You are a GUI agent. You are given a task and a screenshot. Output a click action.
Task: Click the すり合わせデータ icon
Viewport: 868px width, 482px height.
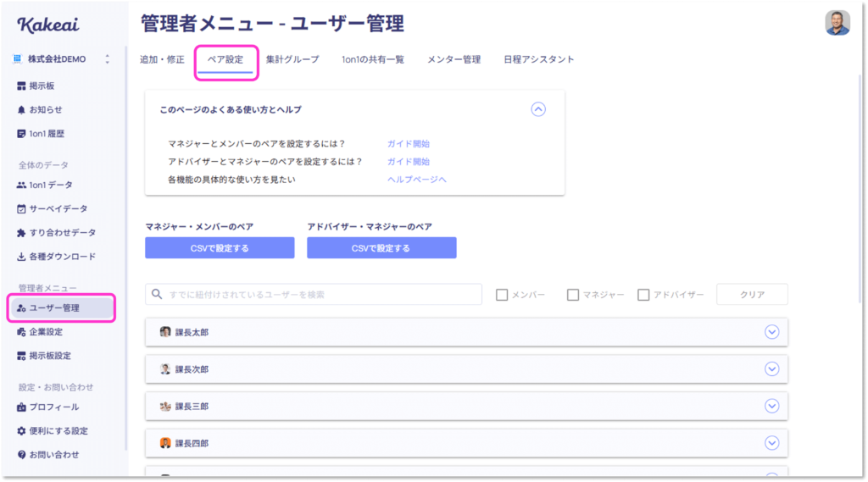pyautogui.click(x=21, y=232)
